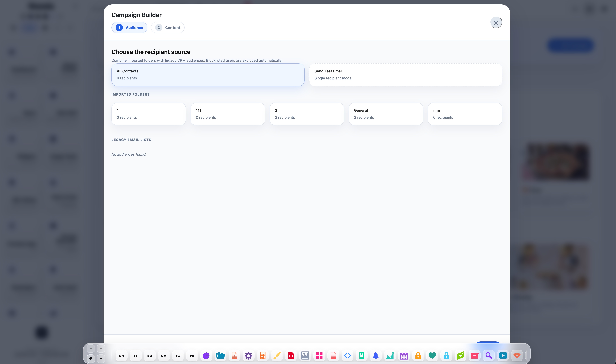Image resolution: width=616 pixels, height=364 pixels.
Task: Open the green checkmark mail icon
Action: pos(460,355)
